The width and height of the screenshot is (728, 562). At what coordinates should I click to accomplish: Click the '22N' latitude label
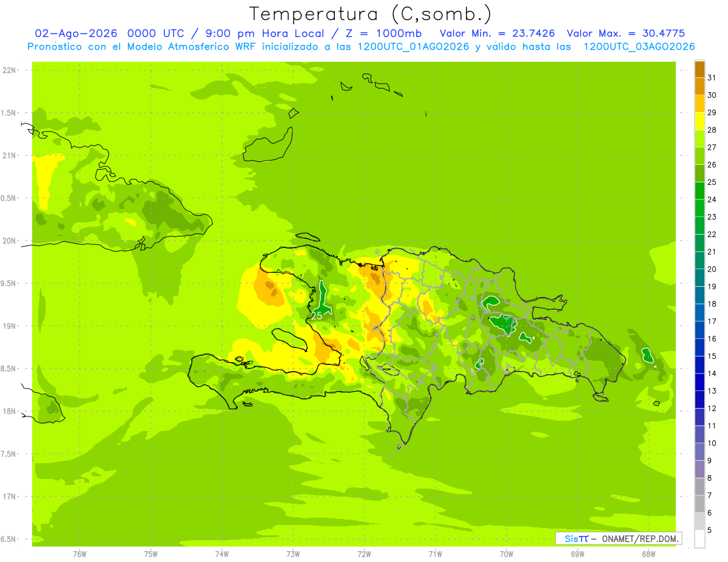10,70
